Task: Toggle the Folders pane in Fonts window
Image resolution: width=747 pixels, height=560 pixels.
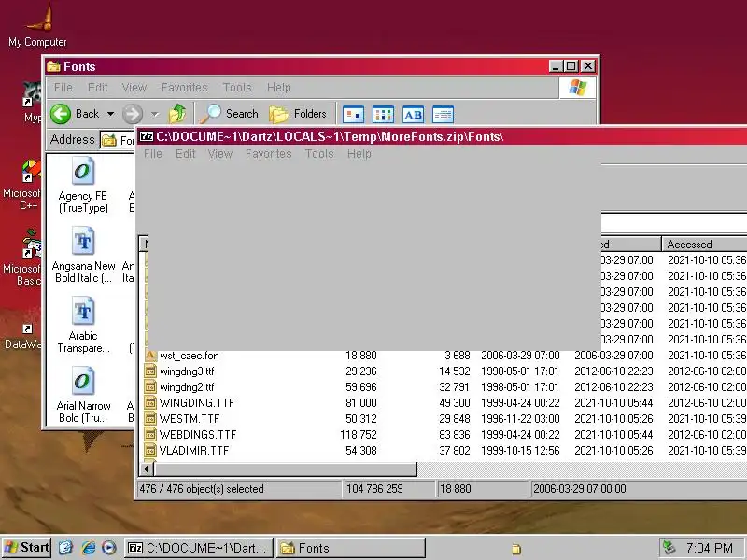Action: click(298, 114)
